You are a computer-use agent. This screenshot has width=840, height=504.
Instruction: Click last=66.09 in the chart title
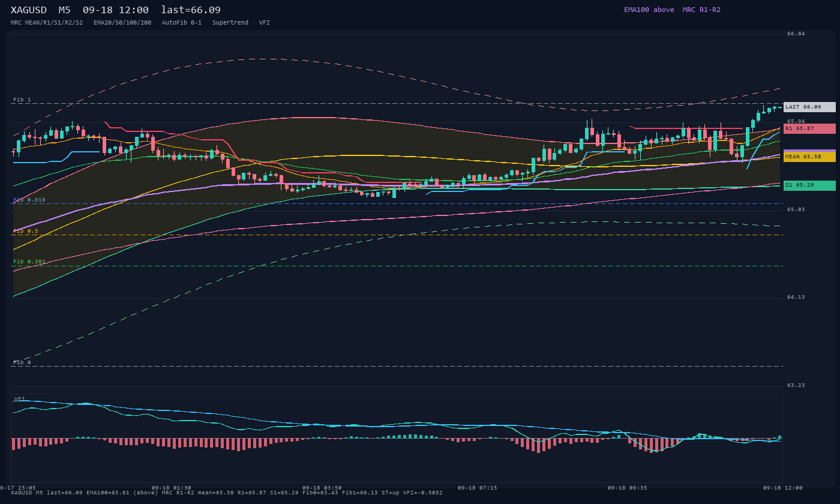[x=191, y=10]
